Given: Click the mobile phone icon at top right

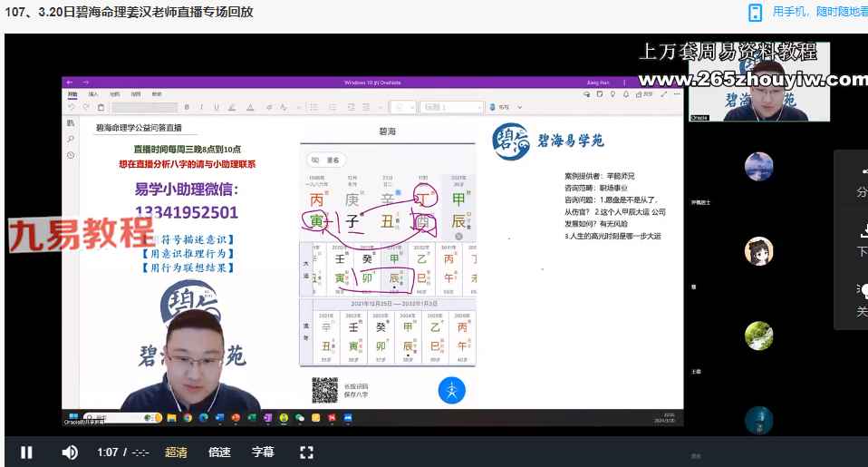Looking at the screenshot, I should [x=755, y=12].
